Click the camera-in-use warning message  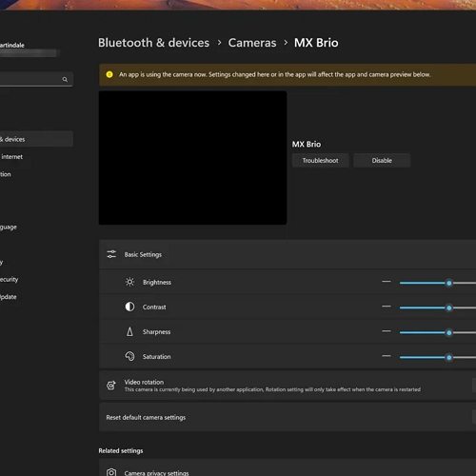[x=274, y=74]
